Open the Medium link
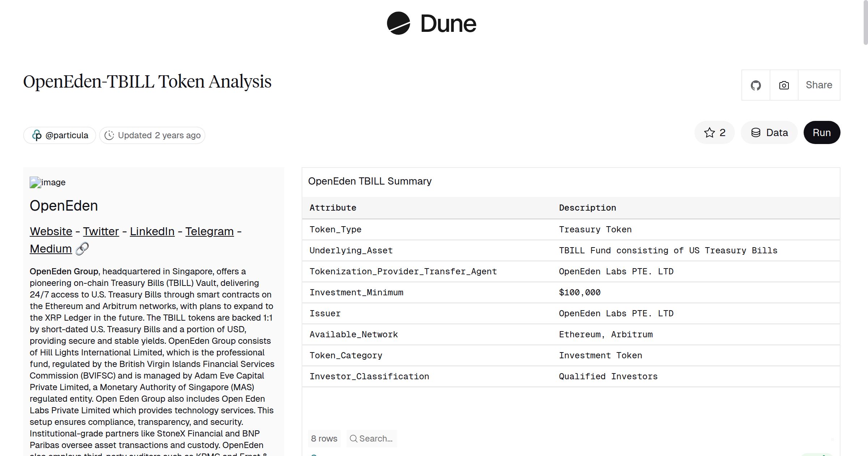The width and height of the screenshot is (868, 456). (51, 248)
